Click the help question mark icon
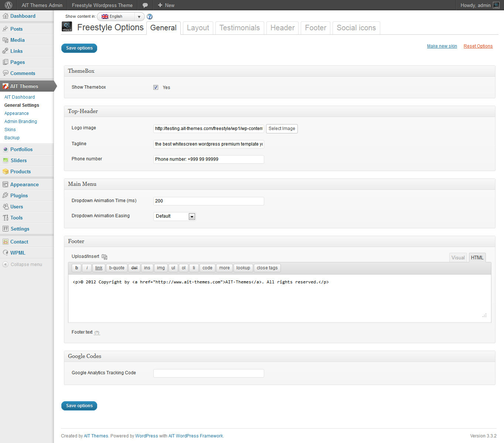 click(x=150, y=17)
